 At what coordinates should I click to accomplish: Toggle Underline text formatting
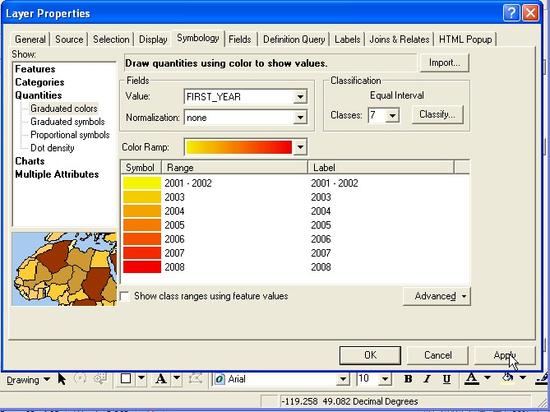click(x=446, y=379)
